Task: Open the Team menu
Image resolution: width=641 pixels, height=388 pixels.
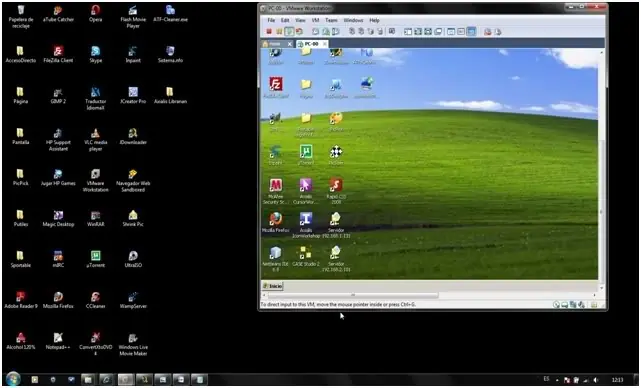Action: 331,20
